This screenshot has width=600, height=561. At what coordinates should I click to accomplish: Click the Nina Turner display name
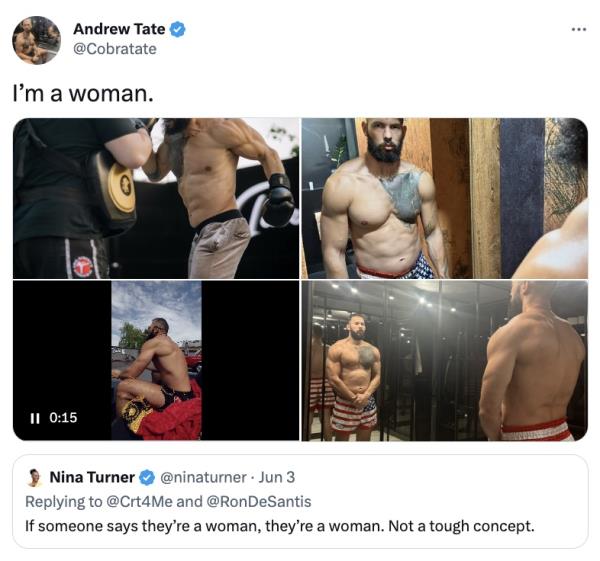92,478
